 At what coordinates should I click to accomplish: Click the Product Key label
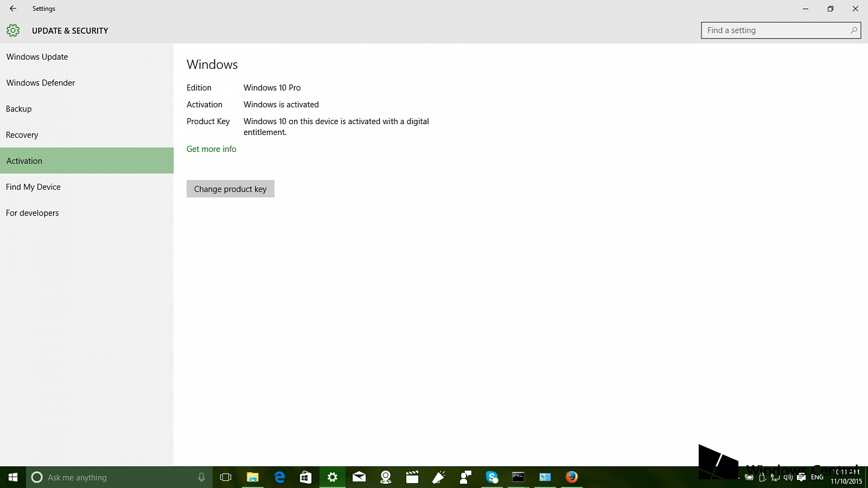tap(208, 121)
